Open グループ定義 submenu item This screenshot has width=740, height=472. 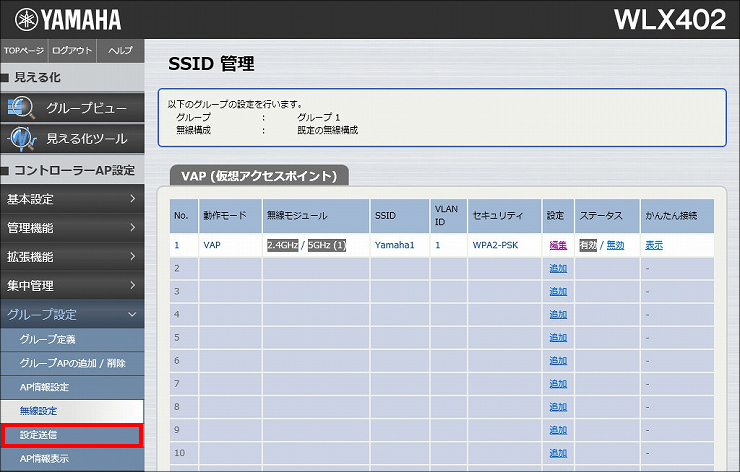click(x=72, y=339)
